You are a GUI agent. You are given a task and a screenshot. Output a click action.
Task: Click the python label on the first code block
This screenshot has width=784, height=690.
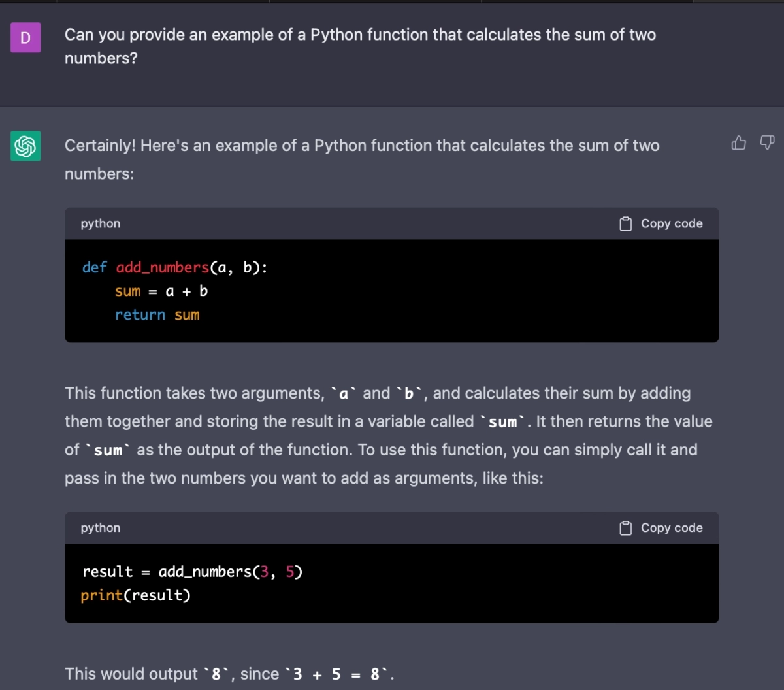(100, 223)
